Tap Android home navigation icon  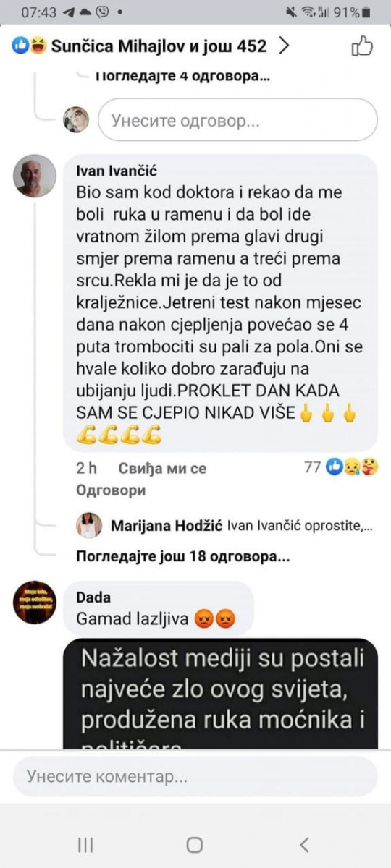click(195, 845)
